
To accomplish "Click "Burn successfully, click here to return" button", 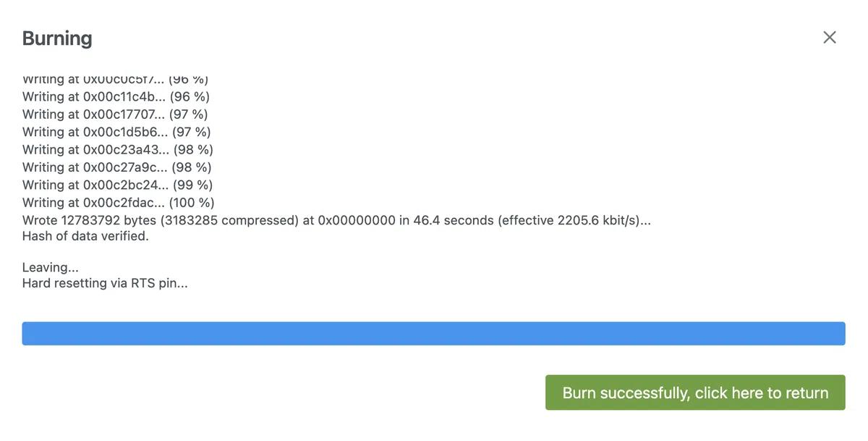I will click(x=695, y=392).
